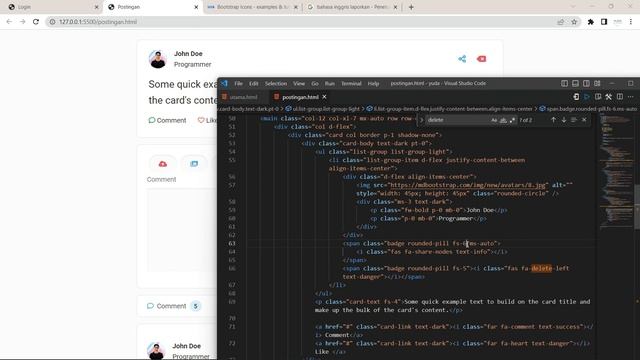Open the Terminal menu in VS Code

coord(351,83)
